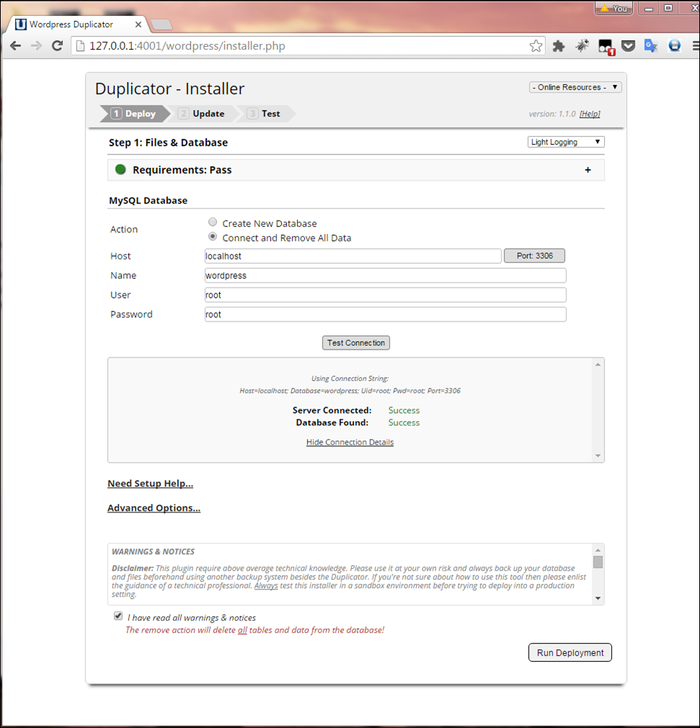This screenshot has height=728, width=700.
Task: Click the red remove action warning text
Action: [254, 630]
